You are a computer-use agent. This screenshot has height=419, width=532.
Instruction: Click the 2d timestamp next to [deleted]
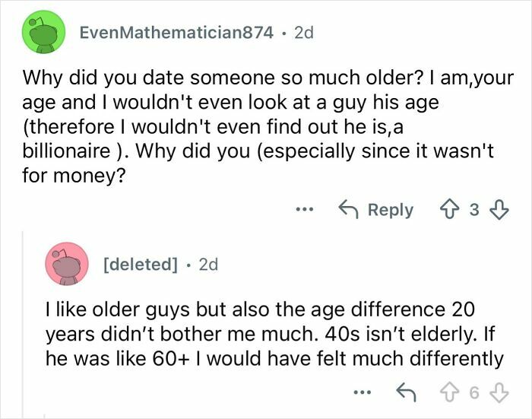pyautogui.click(x=207, y=265)
